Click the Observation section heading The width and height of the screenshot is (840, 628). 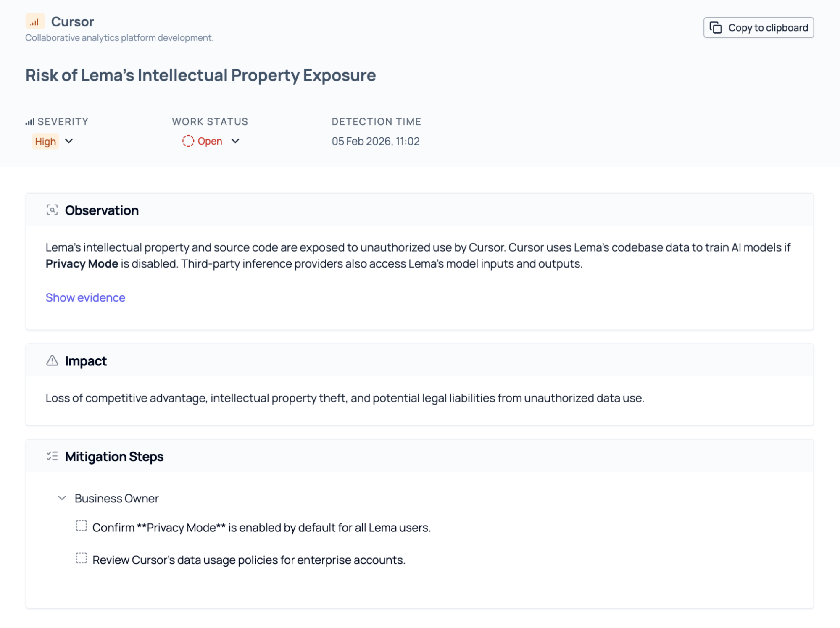click(x=102, y=210)
